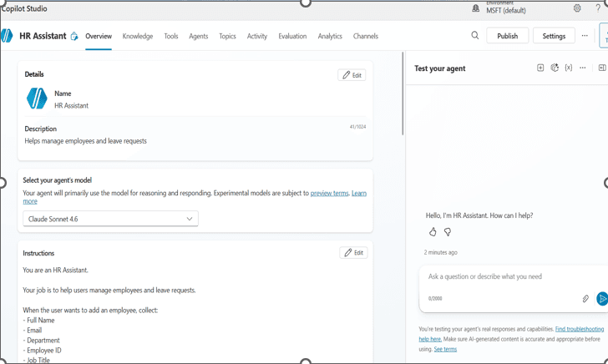Open the search magnifier icon
Image resolution: width=608 pixels, height=364 pixels.
coord(474,36)
